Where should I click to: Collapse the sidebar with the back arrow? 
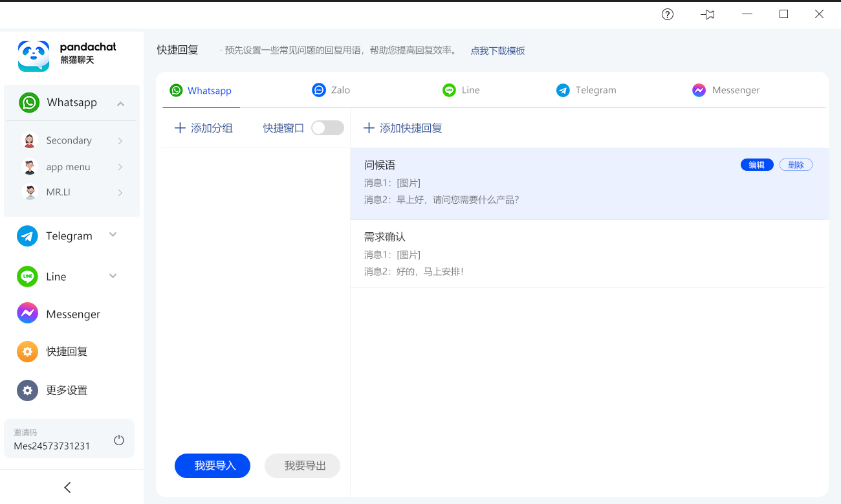(x=68, y=487)
